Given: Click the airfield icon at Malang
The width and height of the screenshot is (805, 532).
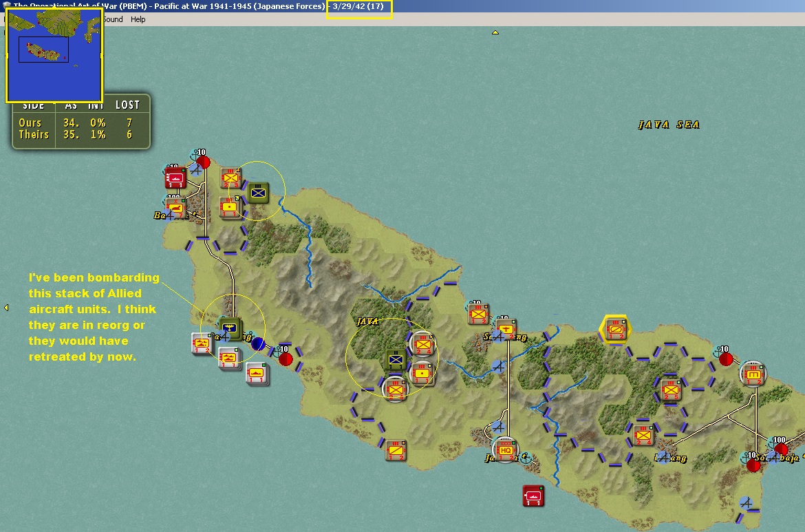Looking at the screenshot, I should point(663,456).
